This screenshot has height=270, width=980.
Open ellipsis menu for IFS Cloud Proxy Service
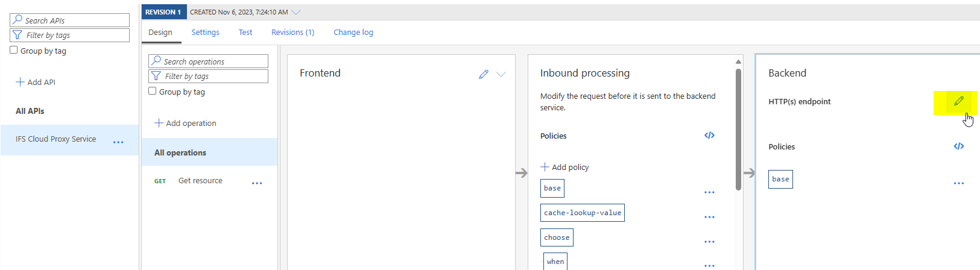(118, 142)
